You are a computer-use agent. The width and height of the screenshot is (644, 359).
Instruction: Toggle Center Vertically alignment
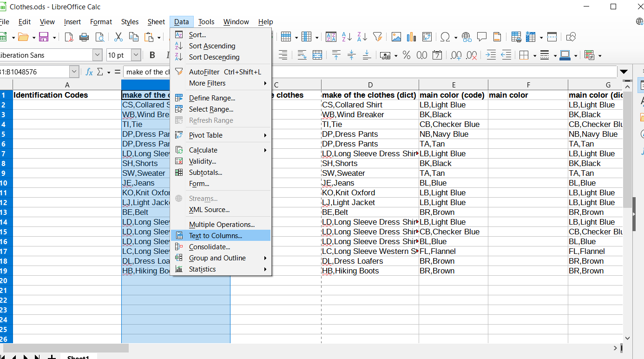point(351,55)
